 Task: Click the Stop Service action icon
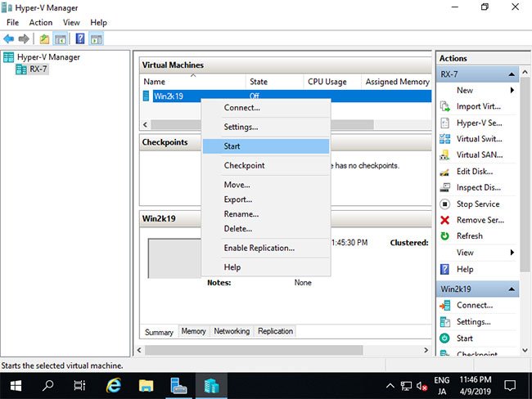pos(444,204)
